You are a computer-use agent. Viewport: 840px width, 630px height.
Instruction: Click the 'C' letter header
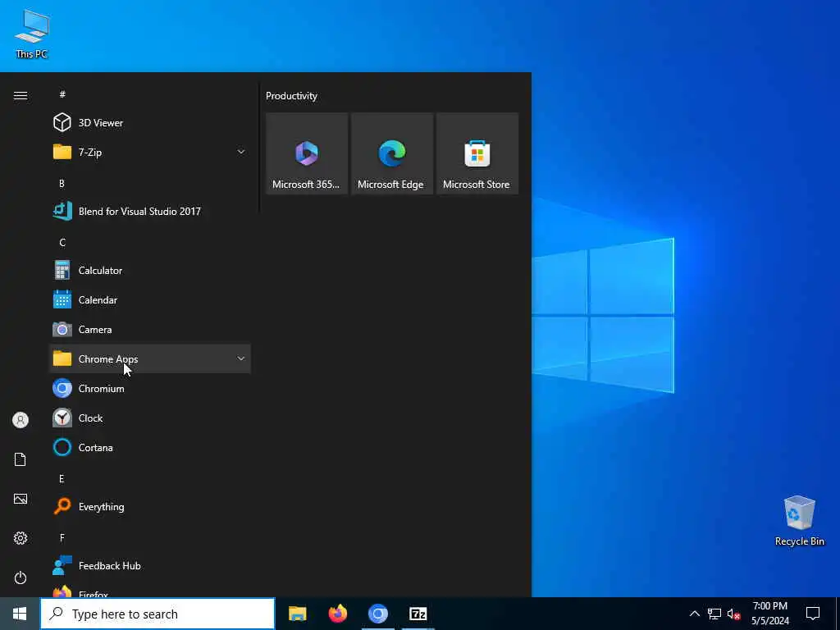(x=62, y=242)
